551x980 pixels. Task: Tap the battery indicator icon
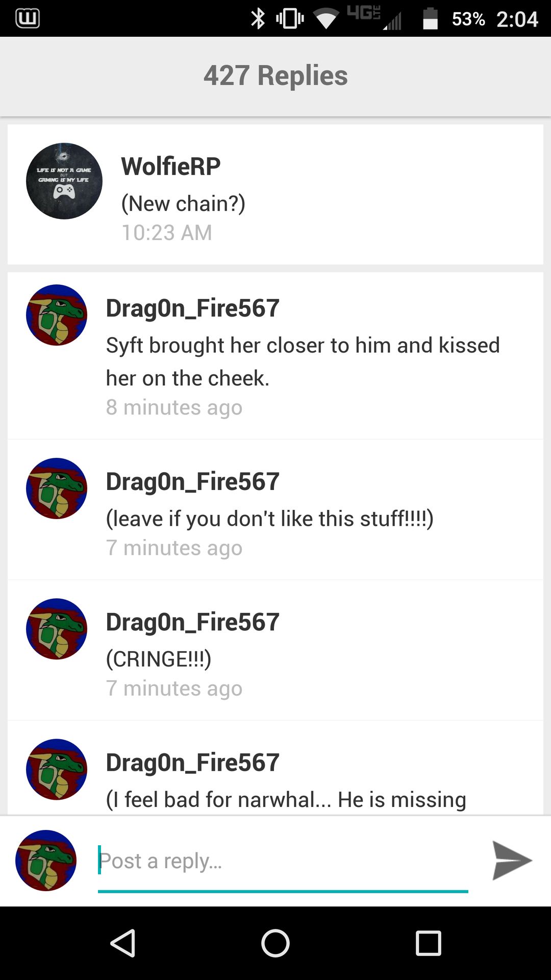(431, 19)
